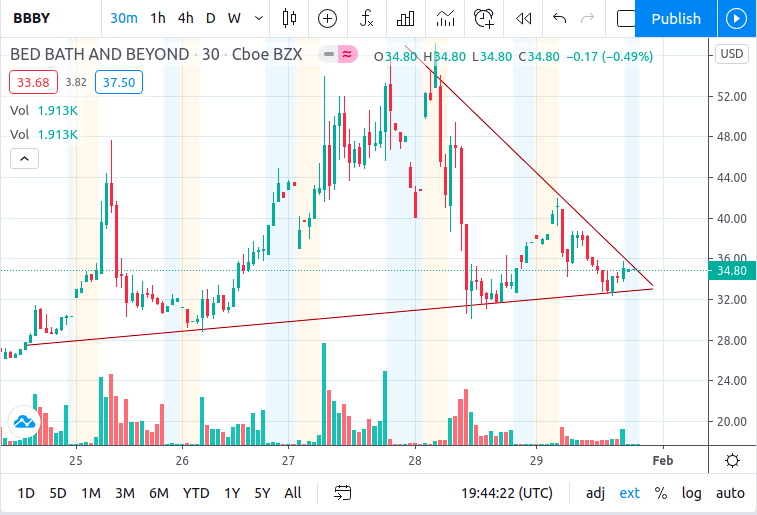
Task: Set date range to YTD
Action: click(x=196, y=493)
